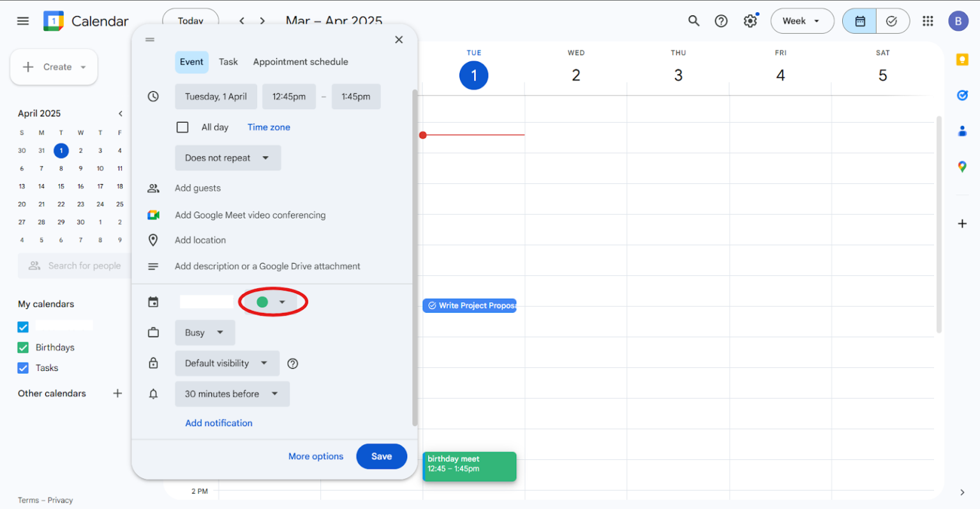
Task: Enable the All day checkbox
Action: (x=182, y=127)
